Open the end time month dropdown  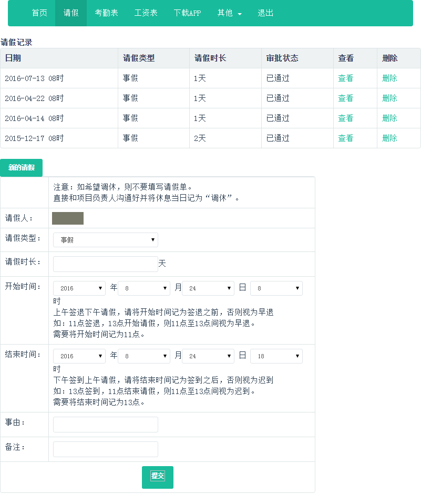pos(144,356)
